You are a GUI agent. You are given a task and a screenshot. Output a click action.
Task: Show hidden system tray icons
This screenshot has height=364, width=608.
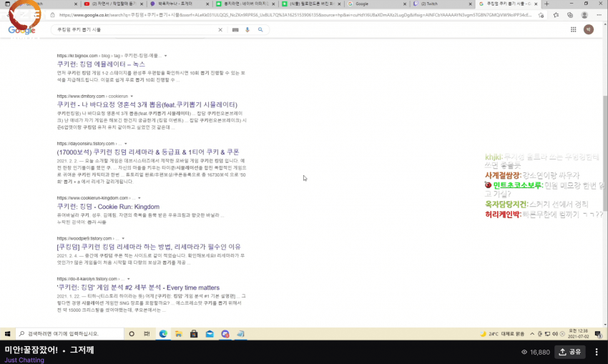pyautogui.click(x=532, y=334)
